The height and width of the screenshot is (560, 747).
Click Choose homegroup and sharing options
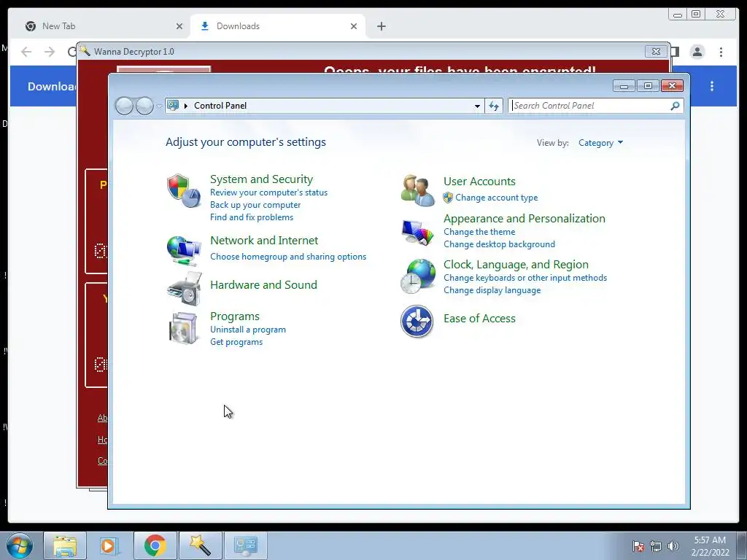coord(288,257)
